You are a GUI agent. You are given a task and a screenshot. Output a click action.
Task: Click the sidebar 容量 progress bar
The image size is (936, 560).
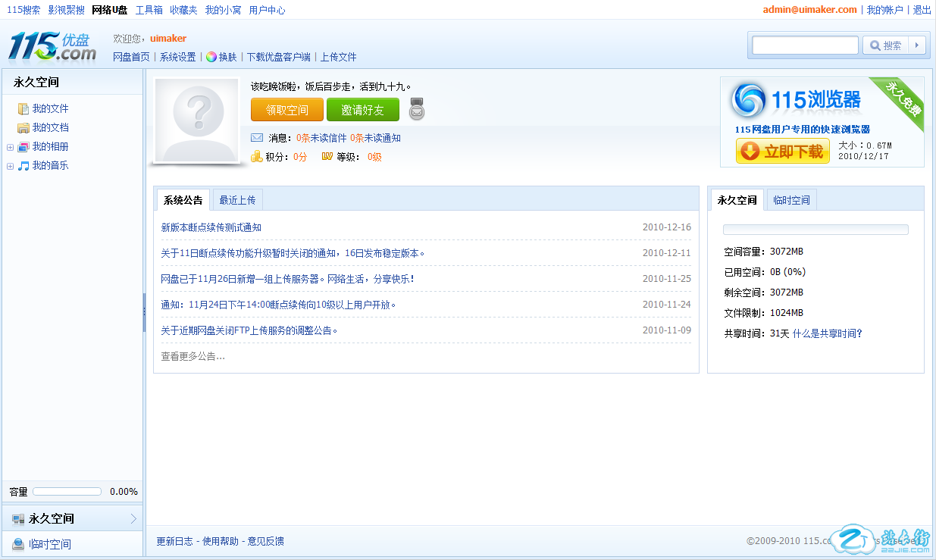[x=67, y=492]
